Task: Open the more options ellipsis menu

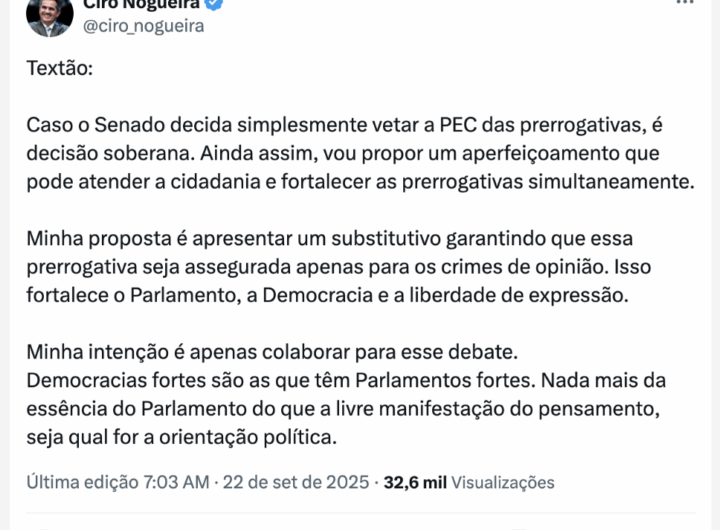Action: (x=685, y=3)
